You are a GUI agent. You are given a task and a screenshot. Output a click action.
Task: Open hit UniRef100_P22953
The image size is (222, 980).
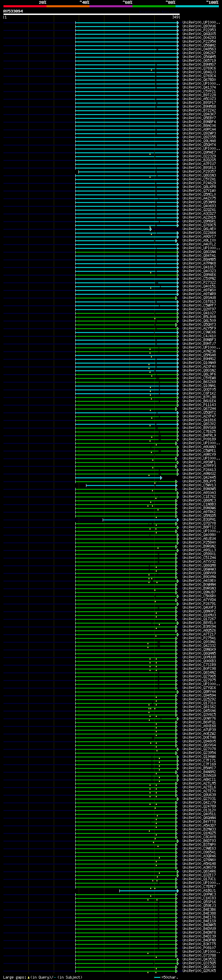coord(199,30)
